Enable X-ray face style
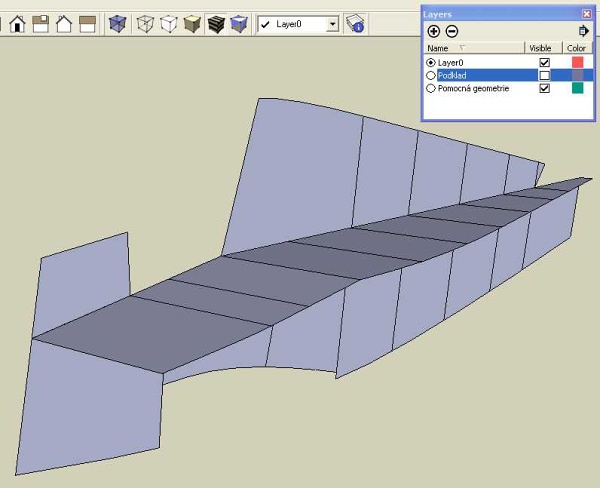Viewport: 600px width, 488px height. click(117, 24)
